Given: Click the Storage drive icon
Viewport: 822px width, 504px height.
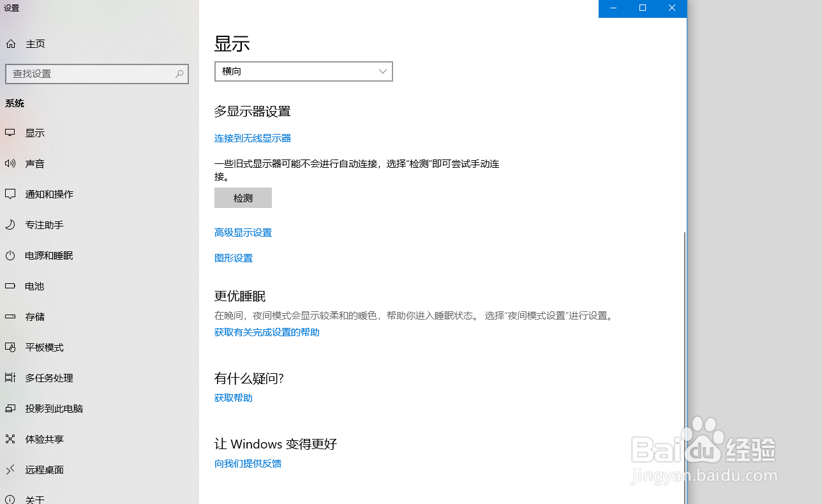Looking at the screenshot, I should 10,316.
